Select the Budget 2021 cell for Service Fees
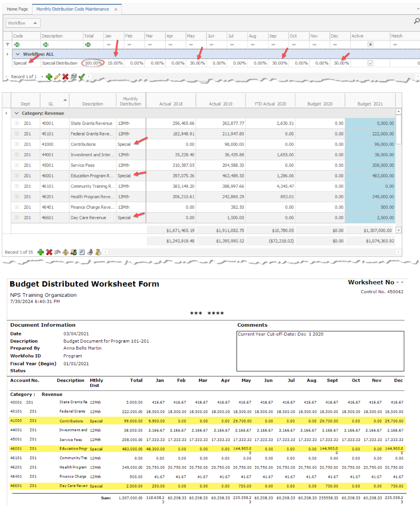420x506 pixels. (370, 165)
